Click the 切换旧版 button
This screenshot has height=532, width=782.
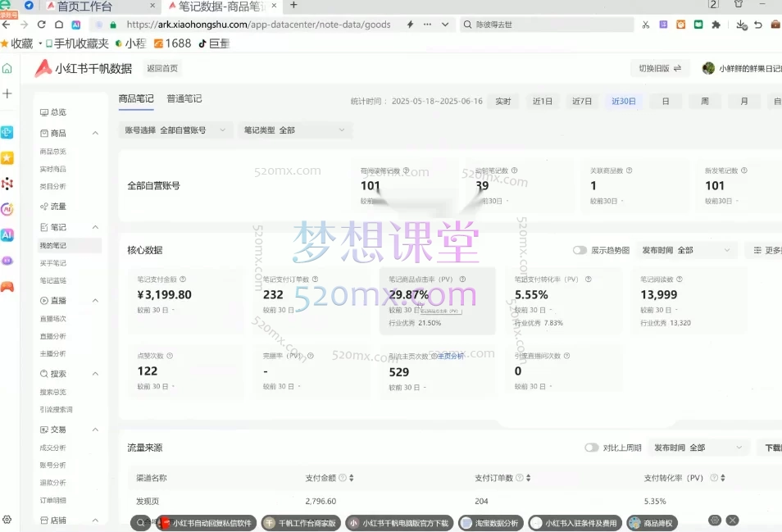tap(659, 68)
